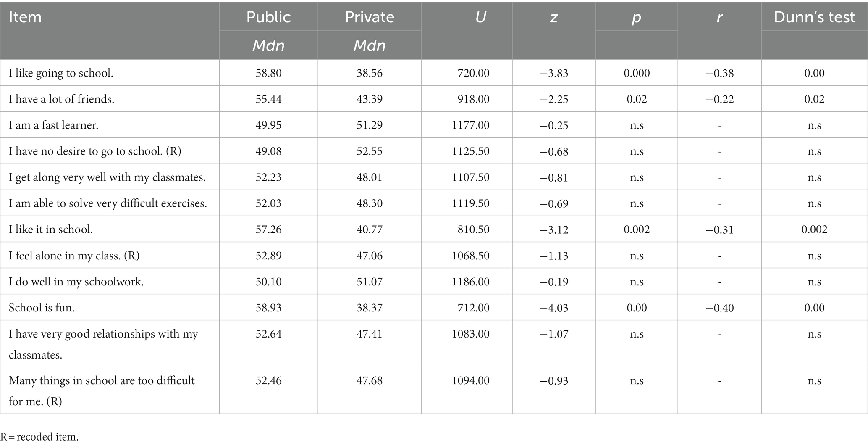Select the z value −4.03 cell
This screenshot has height=446, width=868.
coord(554,308)
